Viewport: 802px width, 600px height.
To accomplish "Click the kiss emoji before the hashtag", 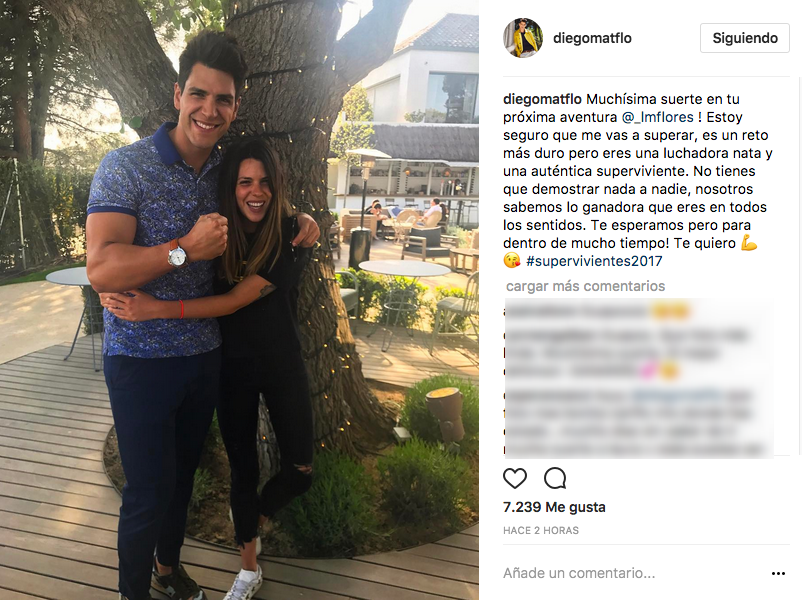I will pyautogui.click(x=512, y=261).
